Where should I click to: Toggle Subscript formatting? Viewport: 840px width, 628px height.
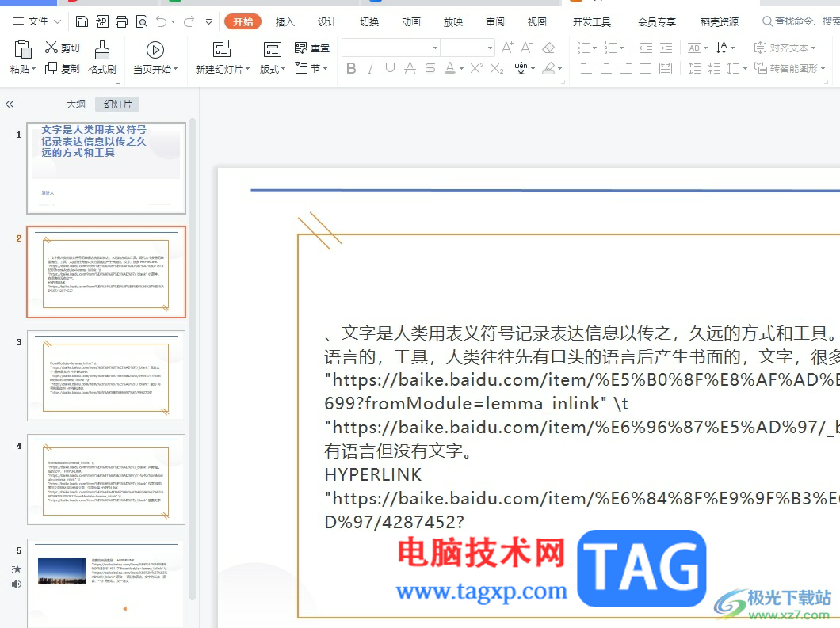(x=497, y=68)
